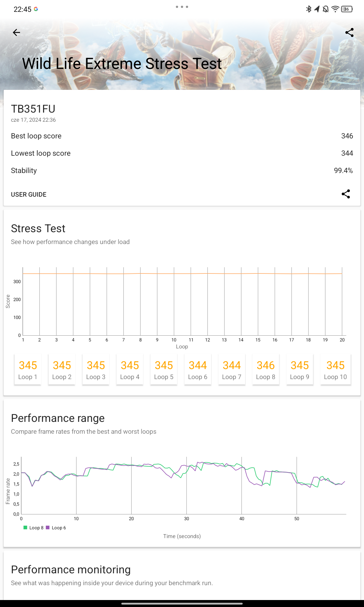Select the Loop 8 score card

(x=265, y=369)
